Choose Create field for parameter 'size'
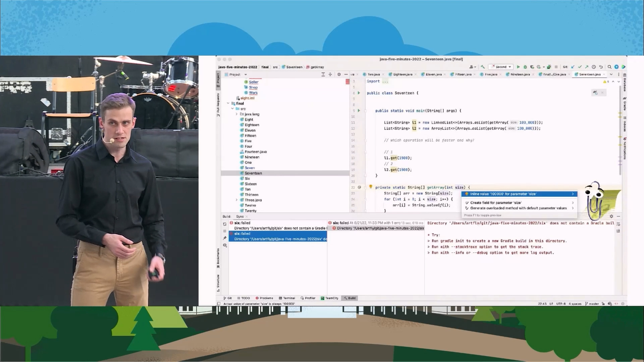The height and width of the screenshot is (362, 644). click(x=495, y=203)
